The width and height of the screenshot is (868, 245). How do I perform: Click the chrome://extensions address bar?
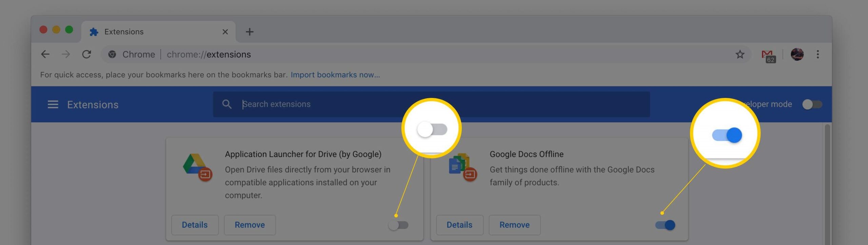(x=426, y=54)
